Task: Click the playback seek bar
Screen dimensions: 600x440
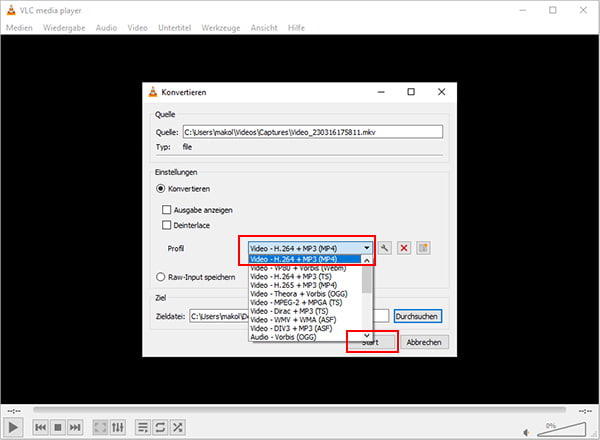Action: click(x=299, y=410)
